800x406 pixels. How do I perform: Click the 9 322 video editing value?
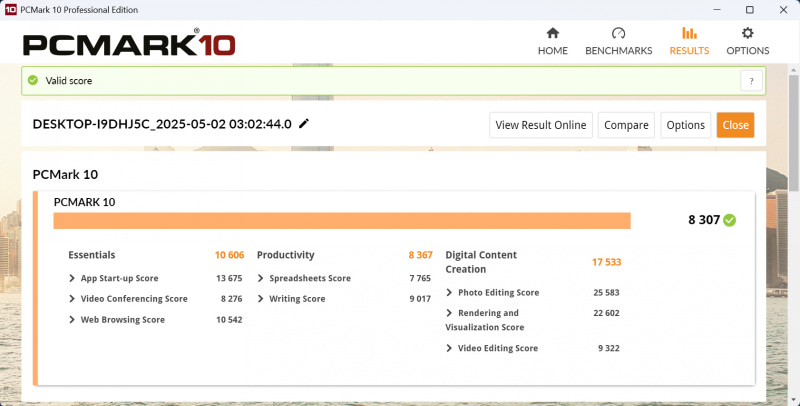(609, 348)
